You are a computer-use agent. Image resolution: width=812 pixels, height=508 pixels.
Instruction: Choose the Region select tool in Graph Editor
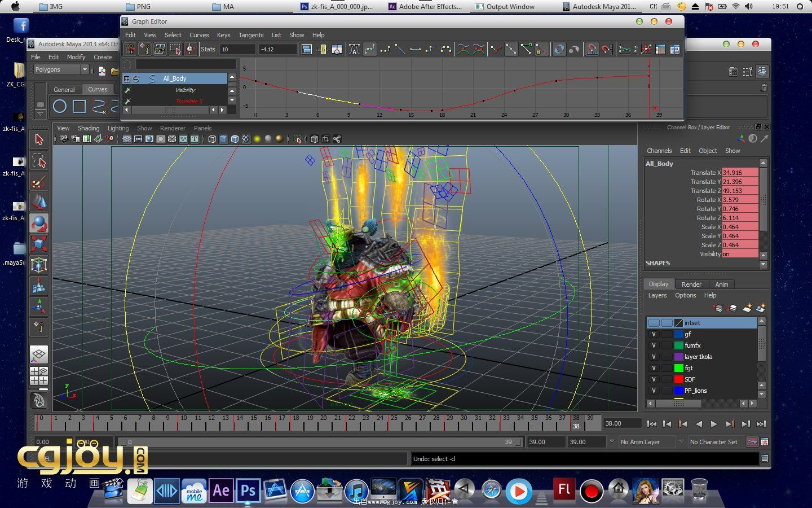click(x=175, y=49)
